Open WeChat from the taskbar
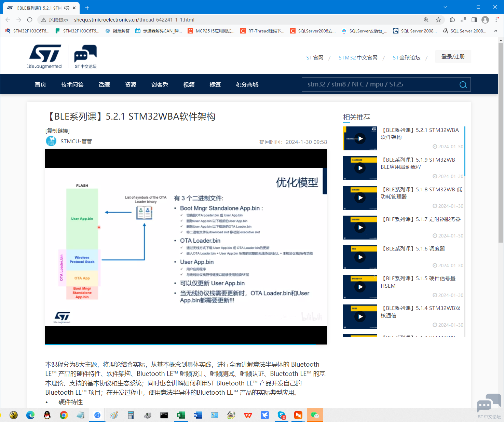 [315, 415]
